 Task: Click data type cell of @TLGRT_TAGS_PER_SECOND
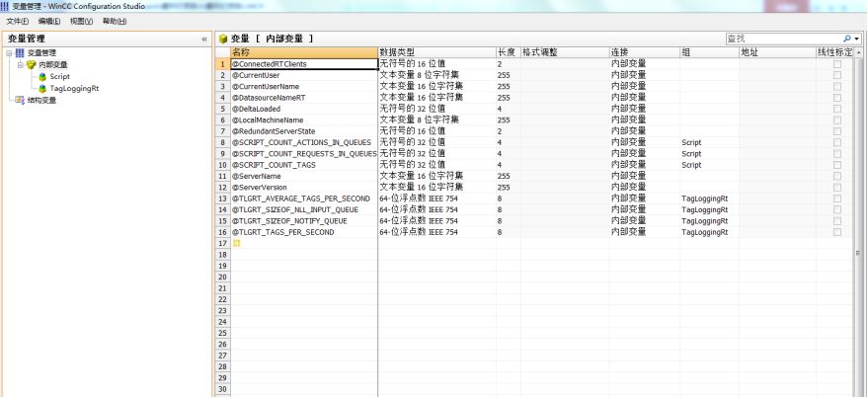point(436,232)
